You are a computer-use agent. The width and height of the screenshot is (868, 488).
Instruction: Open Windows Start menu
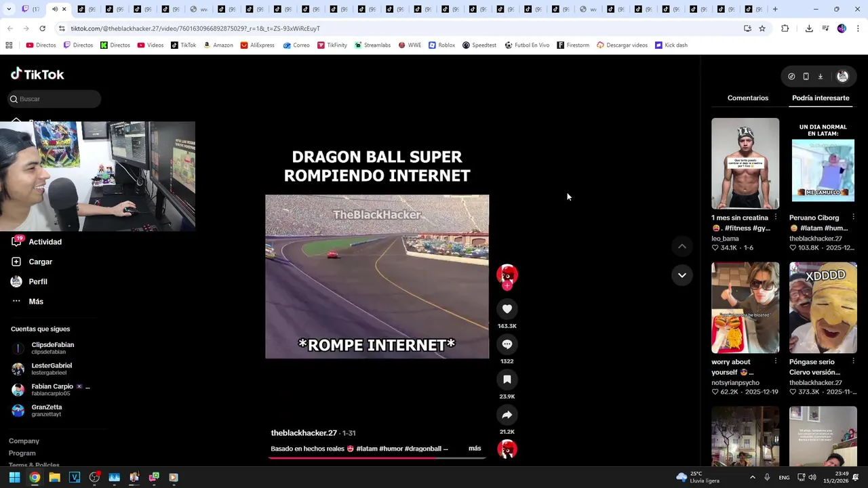(14, 477)
